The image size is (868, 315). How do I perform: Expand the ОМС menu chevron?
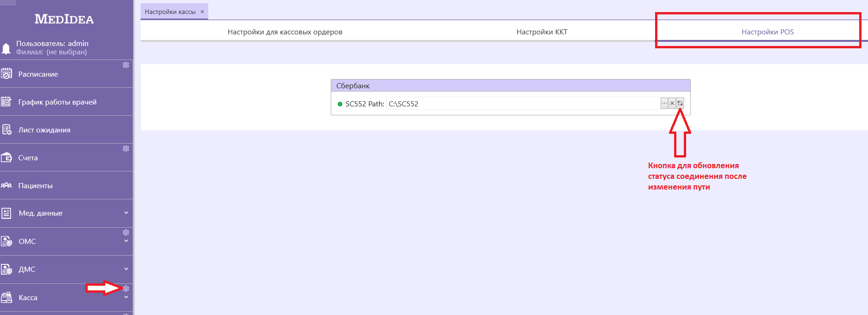pos(126,241)
